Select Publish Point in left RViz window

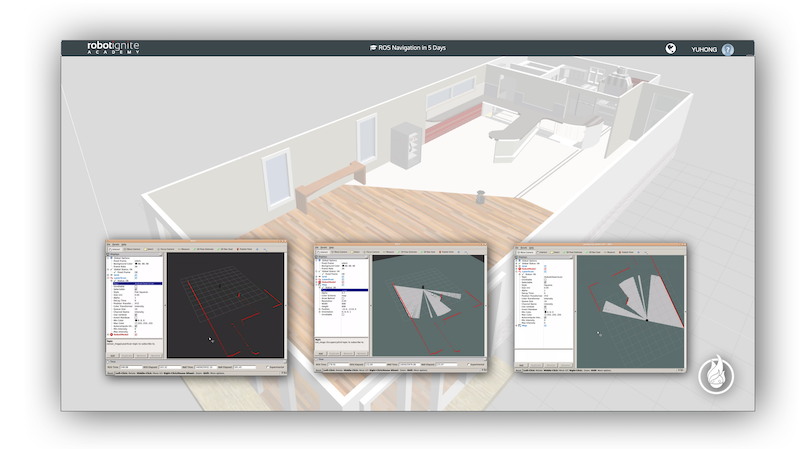click(x=244, y=249)
